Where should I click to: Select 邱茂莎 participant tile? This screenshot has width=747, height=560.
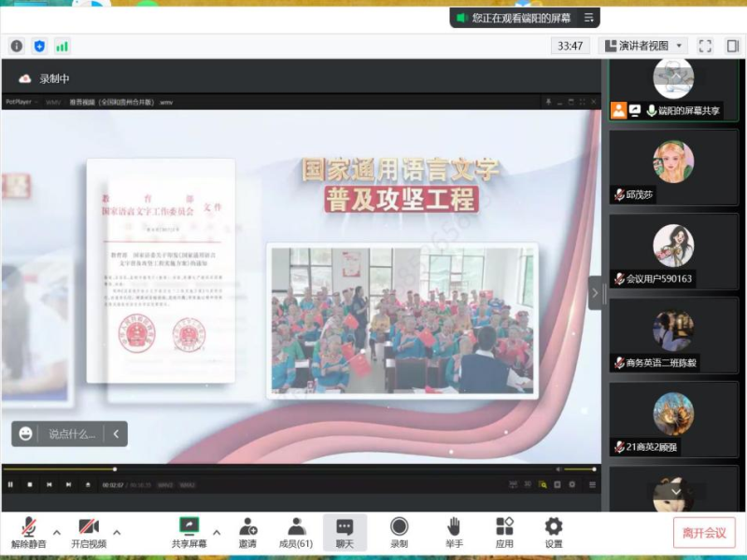pos(673,167)
